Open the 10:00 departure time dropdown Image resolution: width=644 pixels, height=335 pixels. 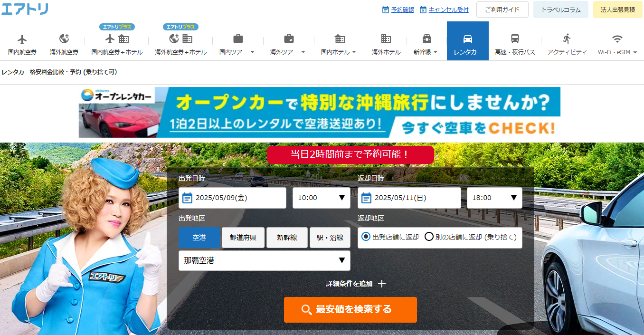click(322, 198)
